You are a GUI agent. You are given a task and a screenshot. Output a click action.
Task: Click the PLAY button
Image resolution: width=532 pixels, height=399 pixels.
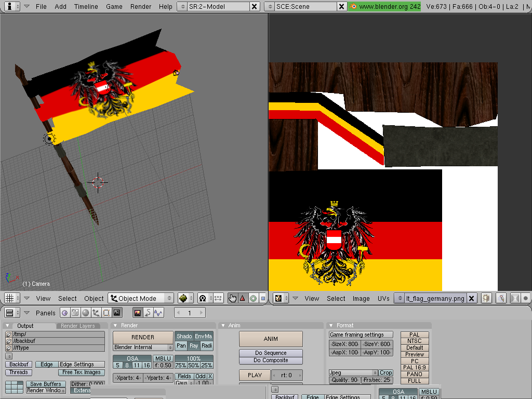pos(255,375)
